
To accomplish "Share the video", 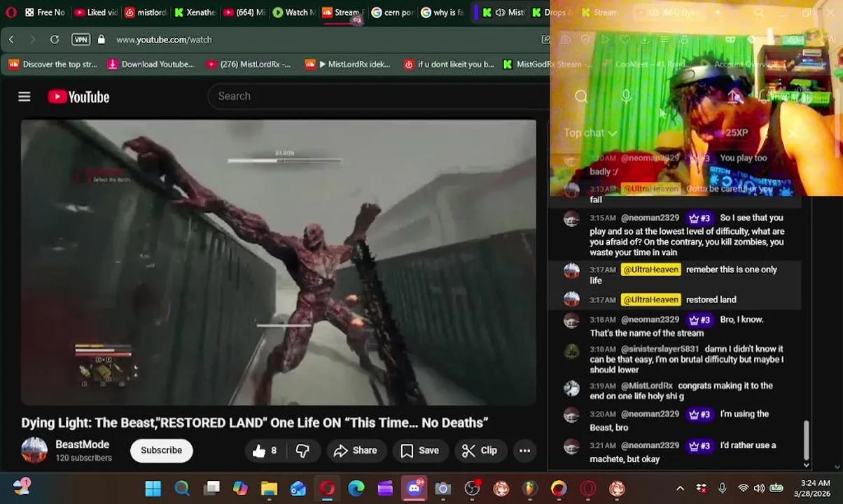I will tap(355, 450).
